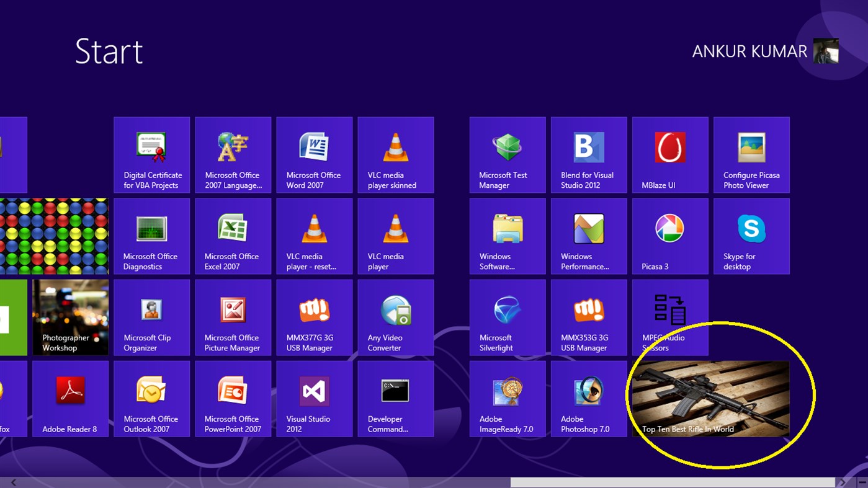The height and width of the screenshot is (488, 868).
Task: Launch Any Video Converter
Action: click(396, 317)
